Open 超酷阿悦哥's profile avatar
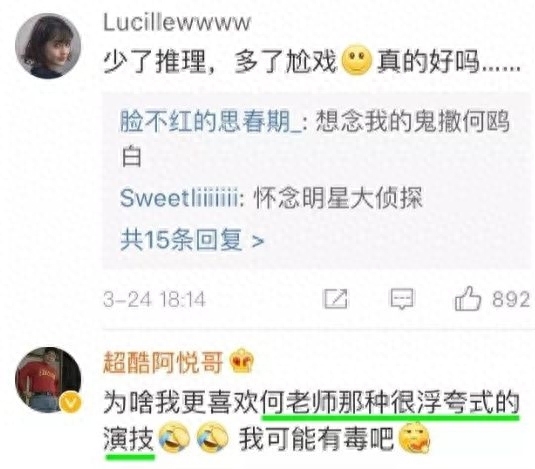This screenshot has width=535, height=469. [x=48, y=380]
